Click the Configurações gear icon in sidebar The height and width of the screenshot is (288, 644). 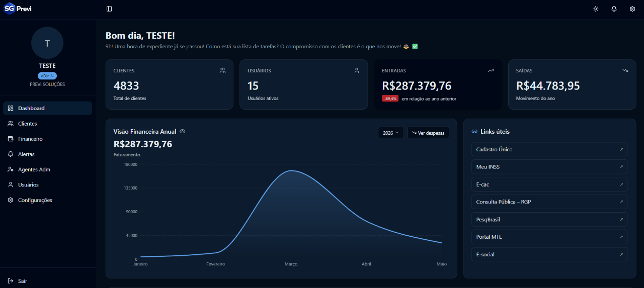[x=11, y=200]
